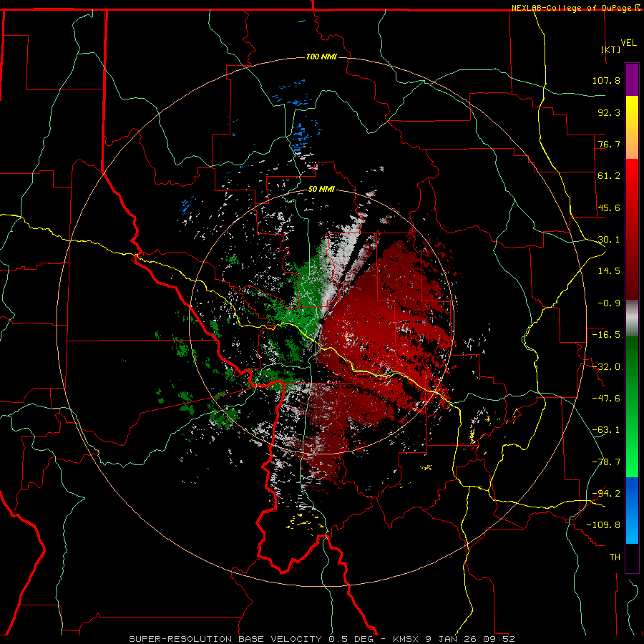Click the -78.7 legend value
This screenshot has height=644, width=644.
coord(606,462)
